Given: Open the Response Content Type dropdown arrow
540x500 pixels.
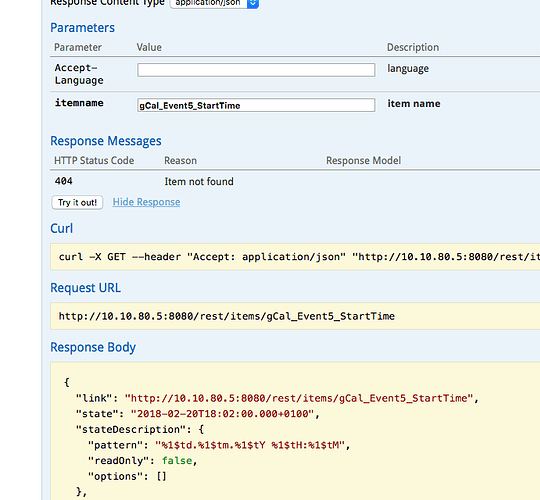Looking at the screenshot, I should [x=253, y=3].
